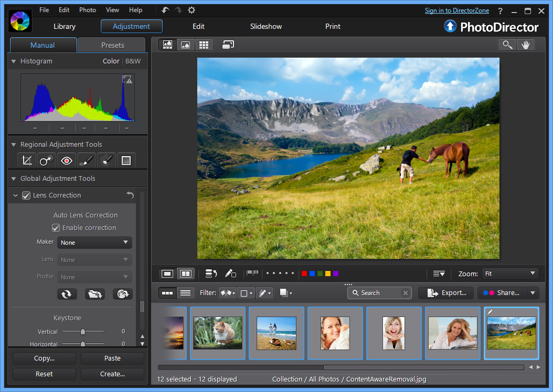Pick the Adjustment Brush tool
Image resolution: width=553 pixels, height=392 pixels.
87,160
